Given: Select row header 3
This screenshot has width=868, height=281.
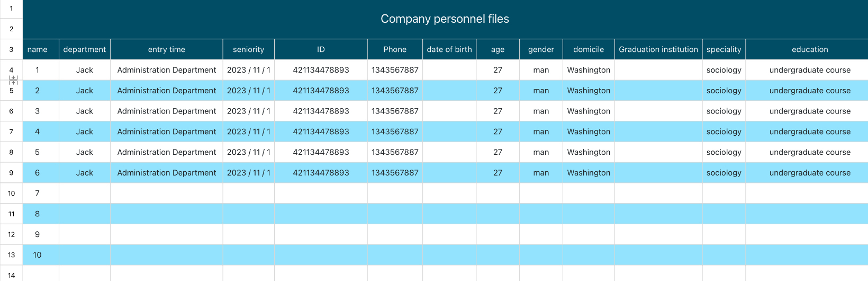Looking at the screenshot, I should click(11, 49).
